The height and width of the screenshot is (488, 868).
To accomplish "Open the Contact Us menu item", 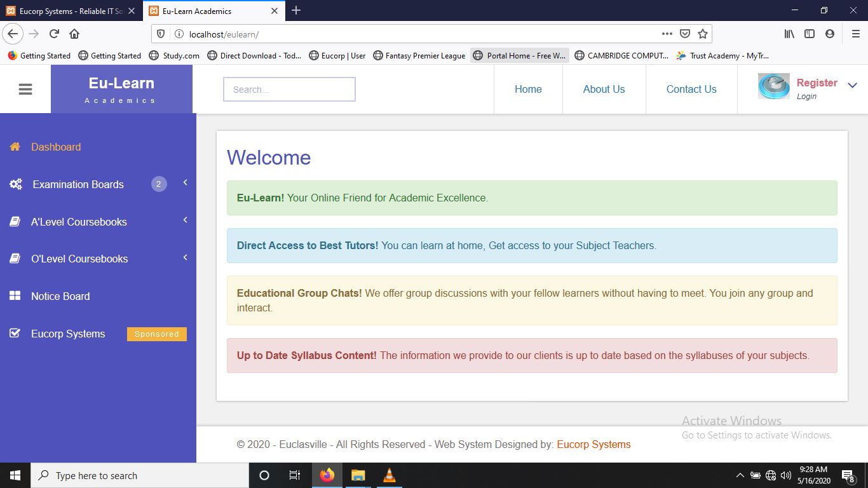I will (x=691, y=90).
